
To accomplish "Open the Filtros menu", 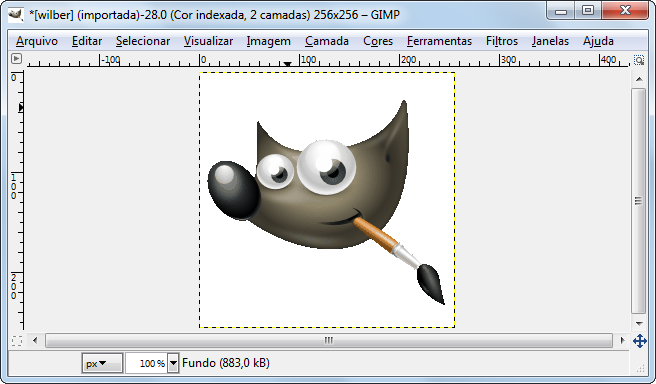I will tap(502, 41).
